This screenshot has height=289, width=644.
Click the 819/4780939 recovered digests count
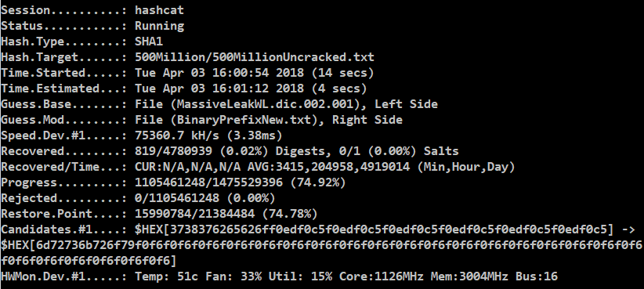pyautogui.click(x=173, y=150)
